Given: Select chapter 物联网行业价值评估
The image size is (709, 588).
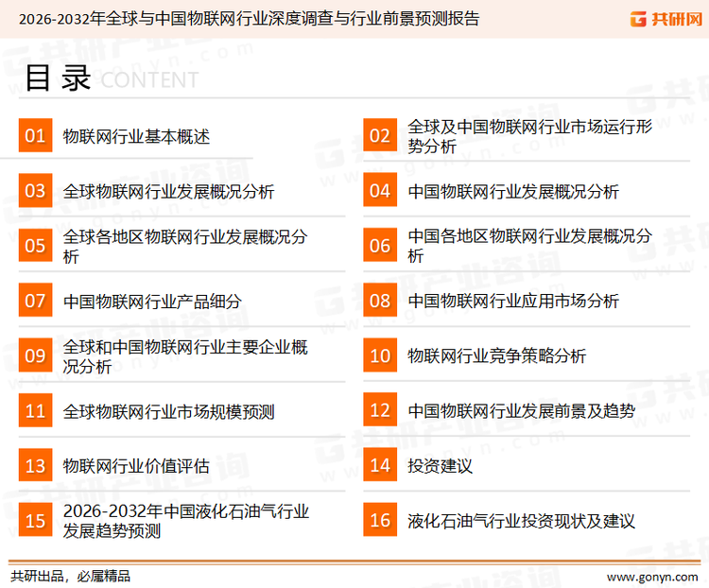Looking at the screenshot, I should pyautogui.click(x=136, y=466).
